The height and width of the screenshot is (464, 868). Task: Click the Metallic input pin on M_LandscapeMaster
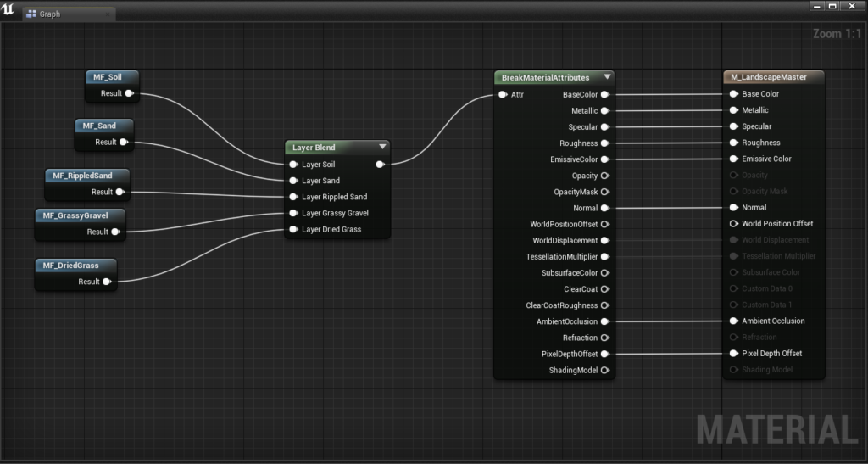tap(734, 110)
